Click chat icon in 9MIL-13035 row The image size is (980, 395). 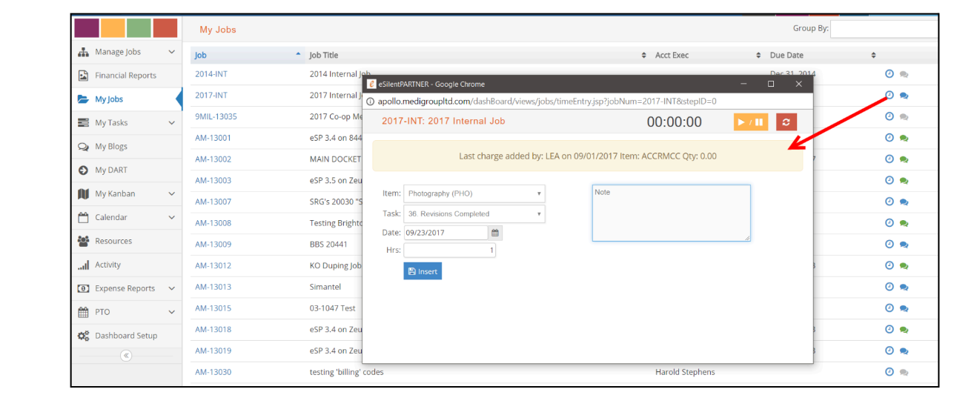tap(904, 117)
